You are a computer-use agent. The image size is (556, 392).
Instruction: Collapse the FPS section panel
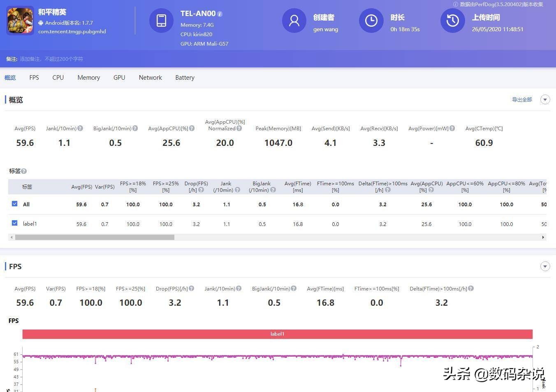click(545, 266)
